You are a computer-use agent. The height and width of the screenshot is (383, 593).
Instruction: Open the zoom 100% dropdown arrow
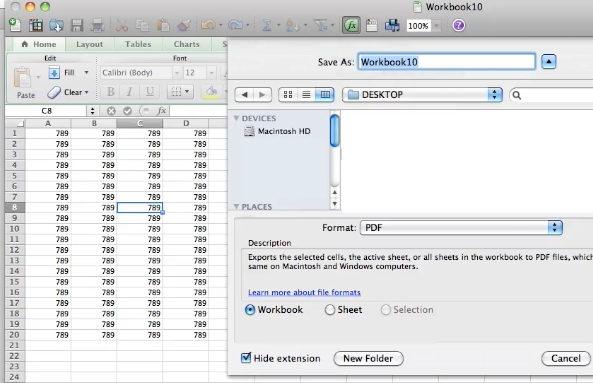click(437, 26)
